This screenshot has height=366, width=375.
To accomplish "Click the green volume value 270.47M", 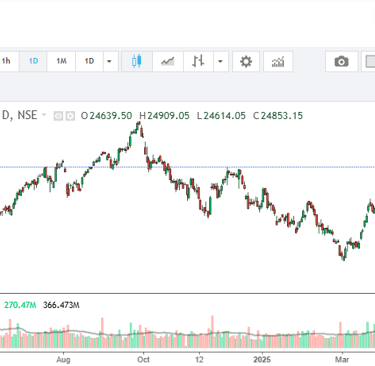I will [x=20, y=305].
